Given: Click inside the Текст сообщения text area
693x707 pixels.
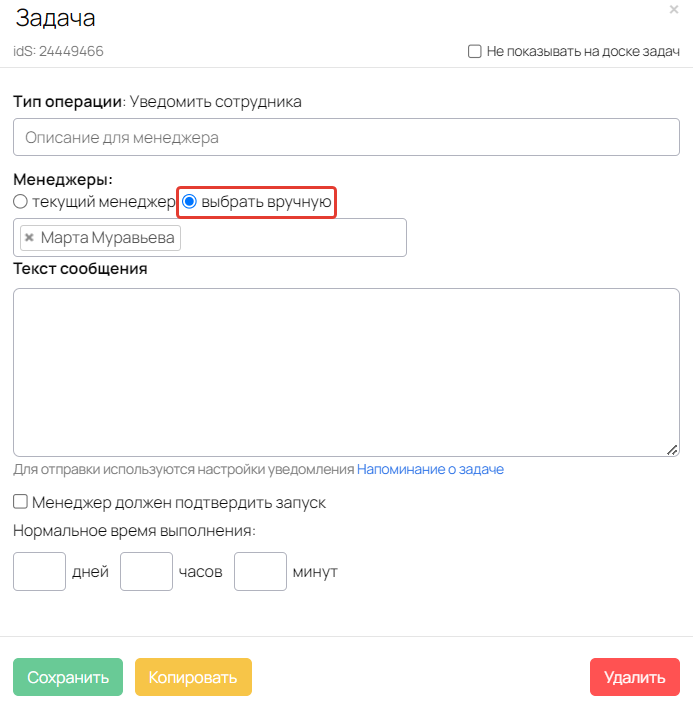Looking at the screenshot, I should 346,372.
